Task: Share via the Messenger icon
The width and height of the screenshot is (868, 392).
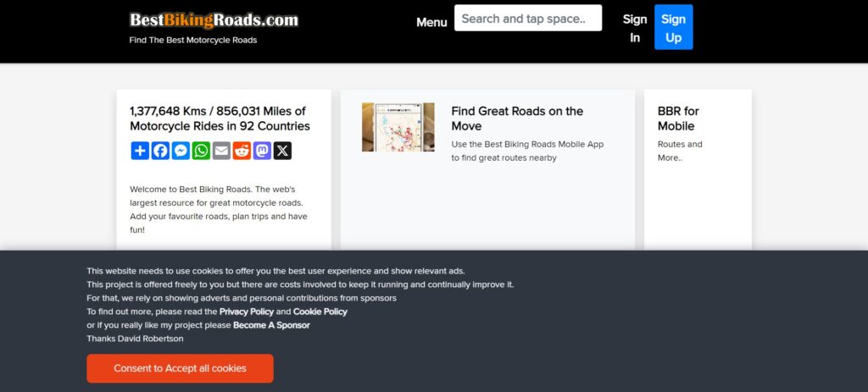Action: pyautogui.click(x=181, y=151)
